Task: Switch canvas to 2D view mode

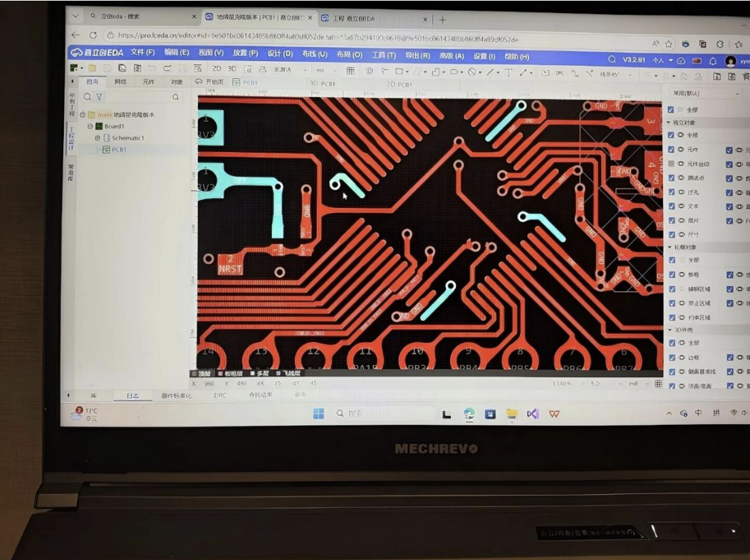Action: [217, 69]
